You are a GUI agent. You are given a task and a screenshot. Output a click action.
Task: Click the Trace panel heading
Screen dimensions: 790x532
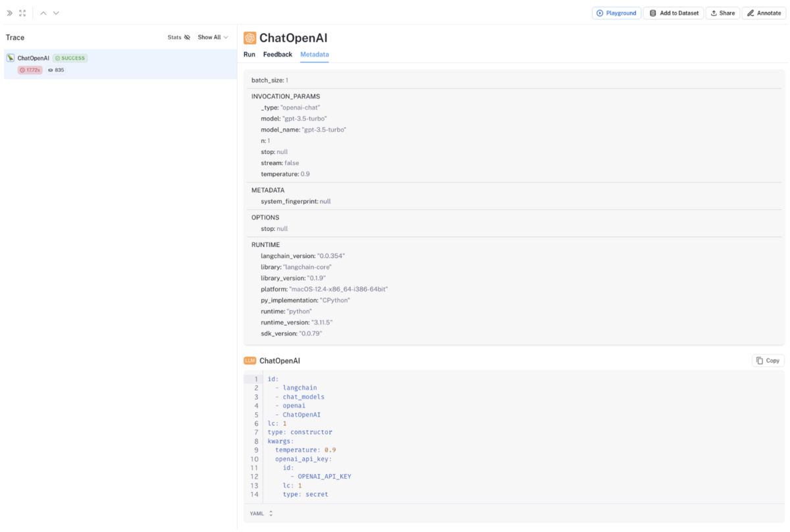(15, 38)
